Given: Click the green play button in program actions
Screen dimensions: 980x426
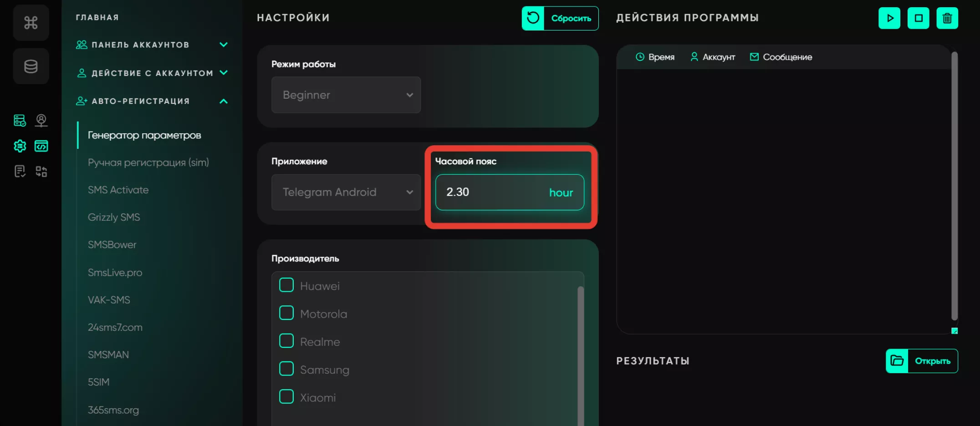Looking at the screenshot, I should point(889,18).
